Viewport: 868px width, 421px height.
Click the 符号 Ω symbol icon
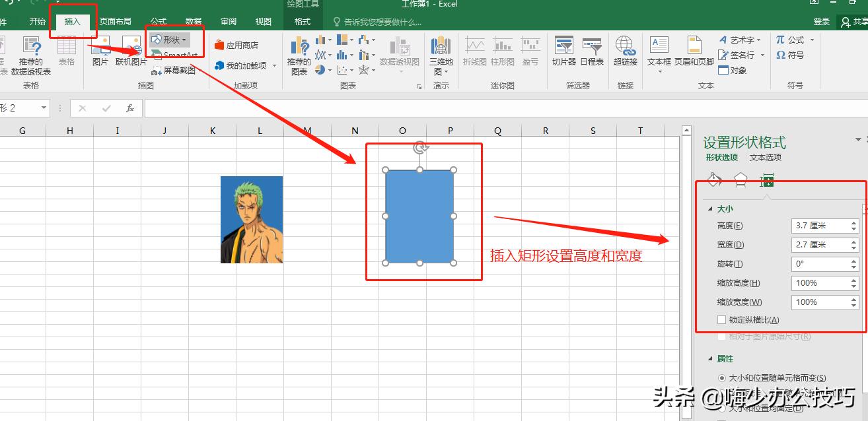(x=790, y=55)
